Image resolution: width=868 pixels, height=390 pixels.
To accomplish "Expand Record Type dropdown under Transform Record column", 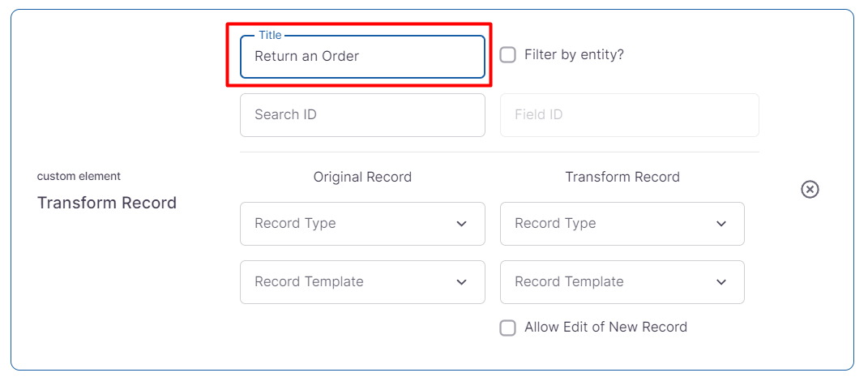I will (x=608, y=224).
